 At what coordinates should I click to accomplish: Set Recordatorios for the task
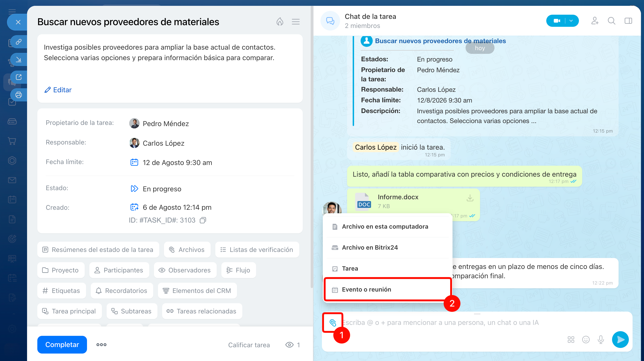[122, 291]
